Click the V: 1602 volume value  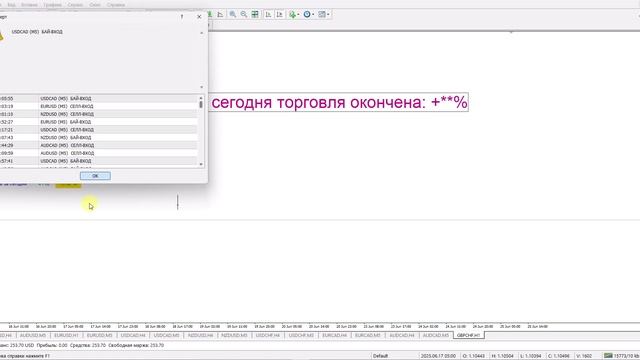[x=584, y=356]
